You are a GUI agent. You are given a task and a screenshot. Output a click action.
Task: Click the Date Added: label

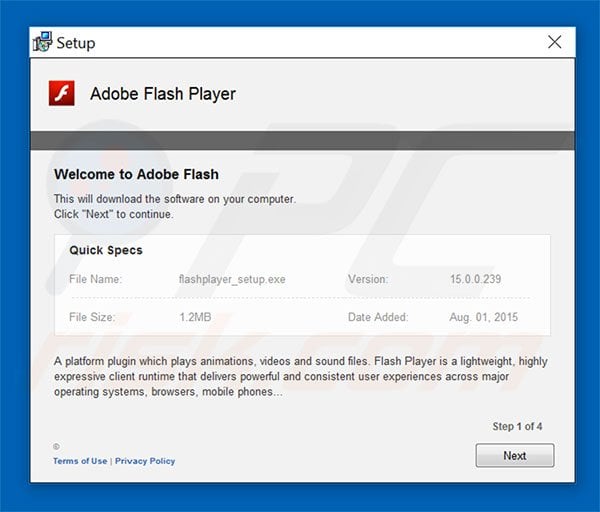(x=378, y=317)
